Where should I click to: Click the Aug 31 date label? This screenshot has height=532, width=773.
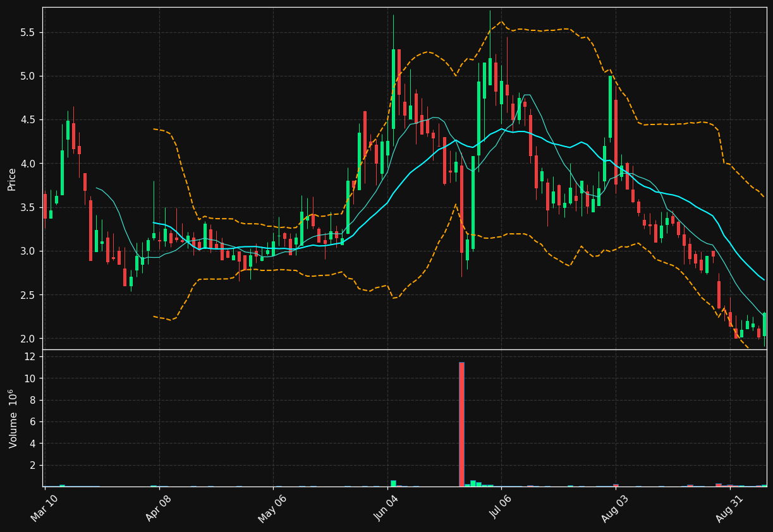tap(730, 507)
